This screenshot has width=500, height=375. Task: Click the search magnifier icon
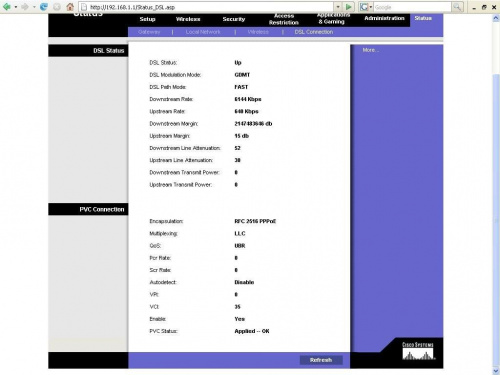[x=457, y=7]
